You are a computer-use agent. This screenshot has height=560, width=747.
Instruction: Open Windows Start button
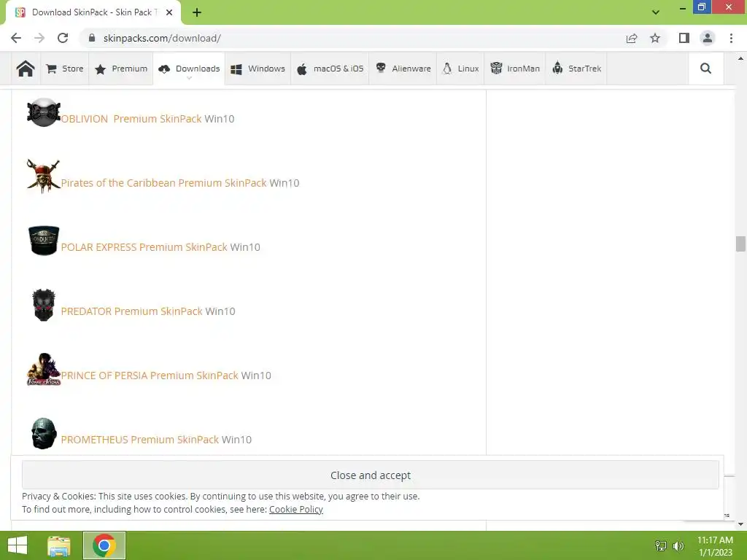tap(18, 545)
